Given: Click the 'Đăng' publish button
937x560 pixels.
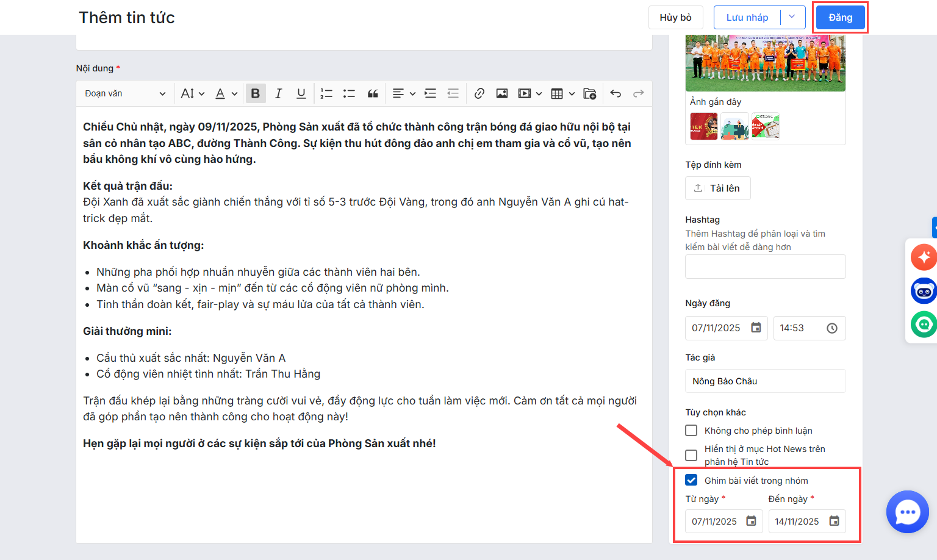Looking at the screenshot, I should (840, 18).
